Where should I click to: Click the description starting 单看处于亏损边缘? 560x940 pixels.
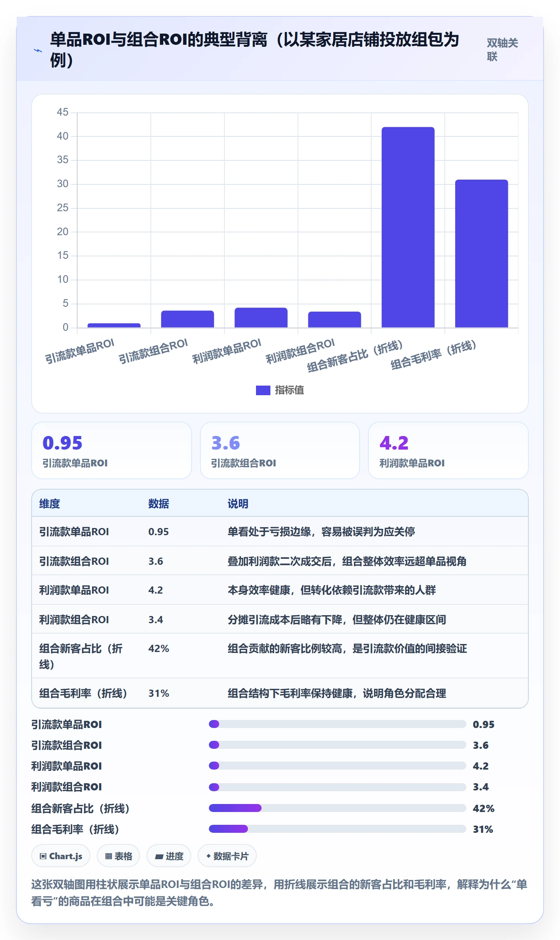[321, 532]
